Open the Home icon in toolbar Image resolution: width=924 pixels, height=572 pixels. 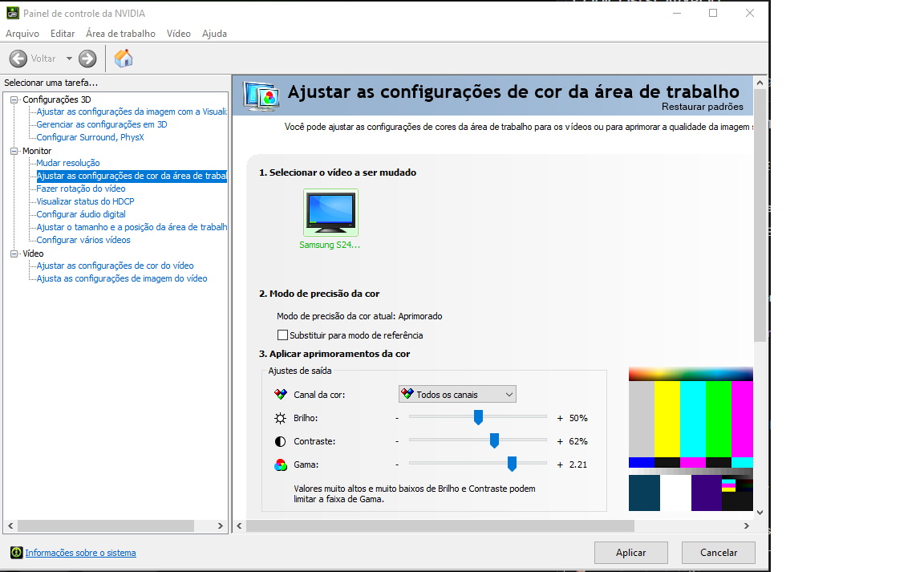[124, 59]
